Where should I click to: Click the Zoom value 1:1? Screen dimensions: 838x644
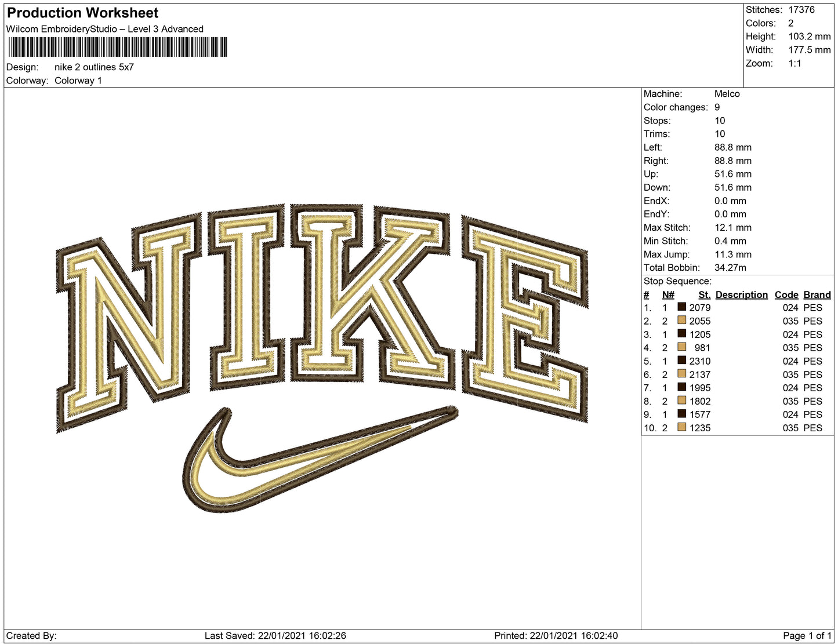[795, 63]
